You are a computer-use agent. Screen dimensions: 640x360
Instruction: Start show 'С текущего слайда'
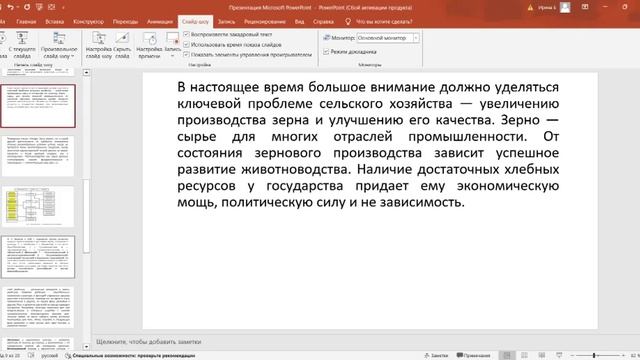(22, 45)
